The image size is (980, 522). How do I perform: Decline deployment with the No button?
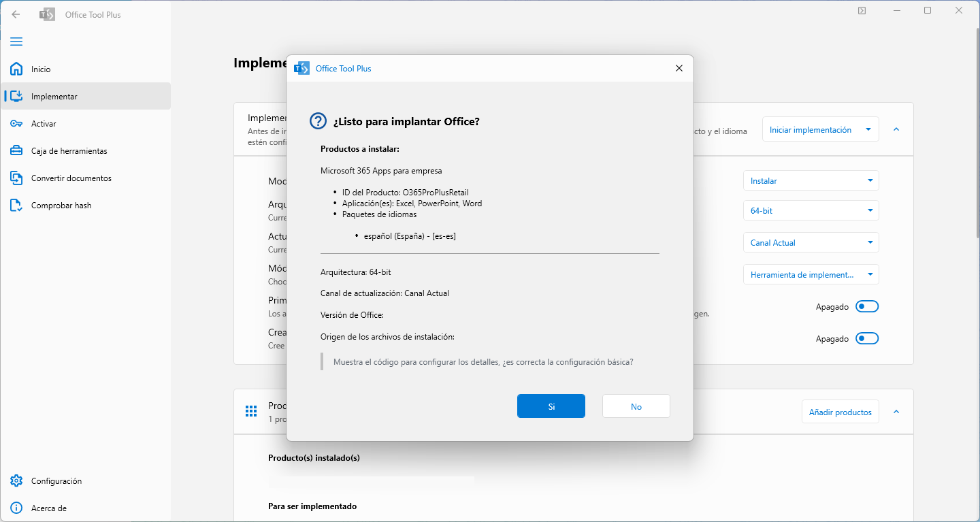(x=636, y=406)
